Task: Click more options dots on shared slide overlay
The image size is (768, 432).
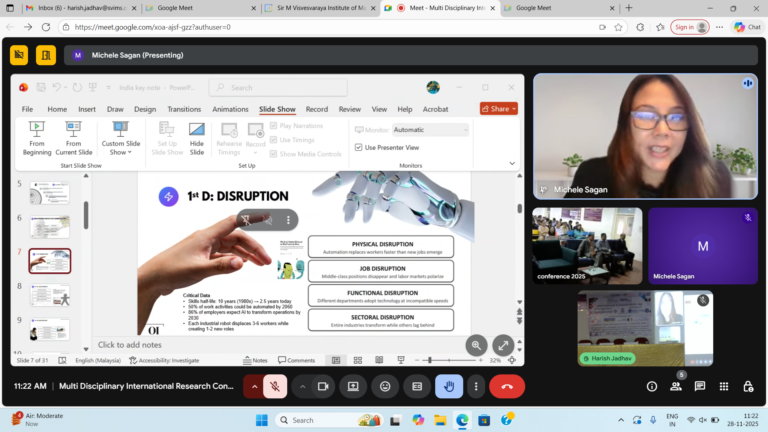Action: (288, 220)
